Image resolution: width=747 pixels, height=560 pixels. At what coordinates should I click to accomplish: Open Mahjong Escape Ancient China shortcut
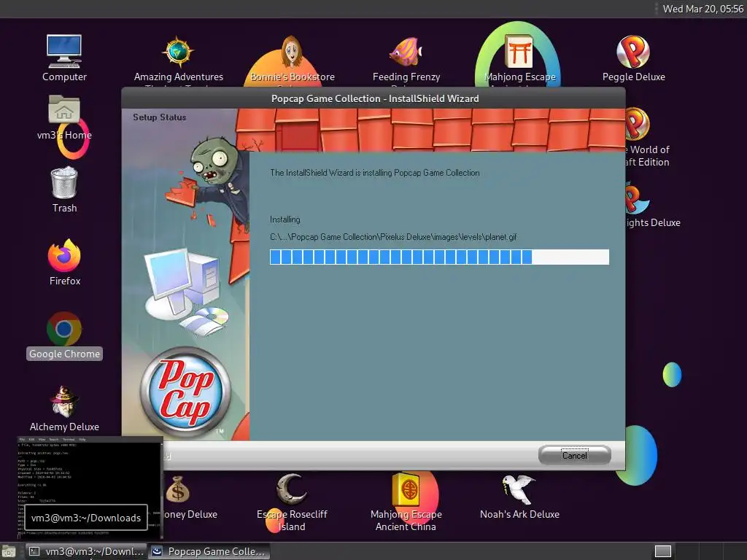[x=406, y=502]
